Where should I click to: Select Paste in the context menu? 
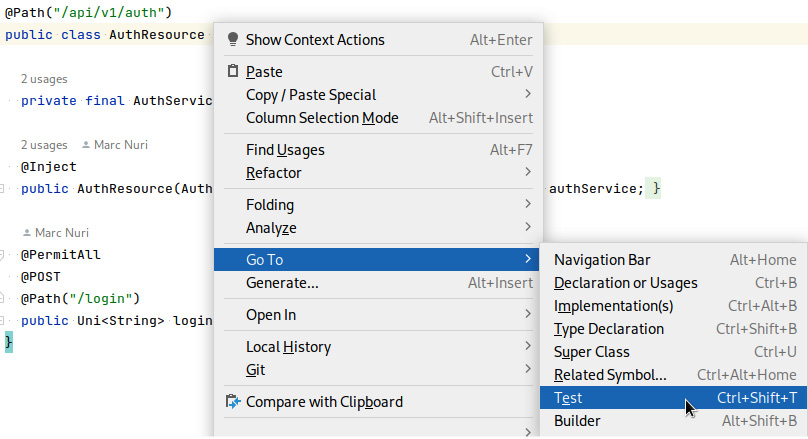(x=378, y=72)
